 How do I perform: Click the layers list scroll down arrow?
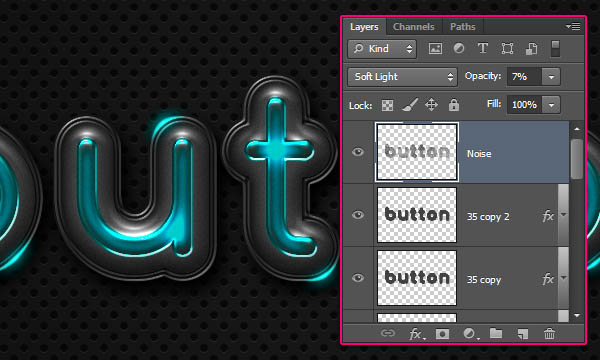tap(577, 315)
